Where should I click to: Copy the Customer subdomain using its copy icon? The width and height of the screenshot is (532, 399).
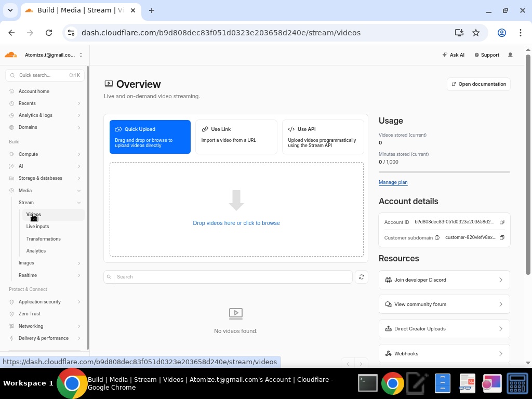(x=502, y=237)
